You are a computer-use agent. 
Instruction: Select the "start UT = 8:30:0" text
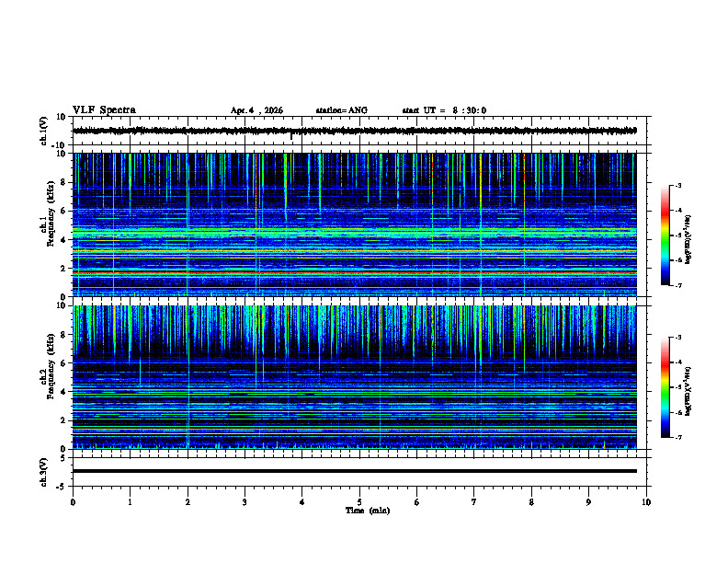444,110
